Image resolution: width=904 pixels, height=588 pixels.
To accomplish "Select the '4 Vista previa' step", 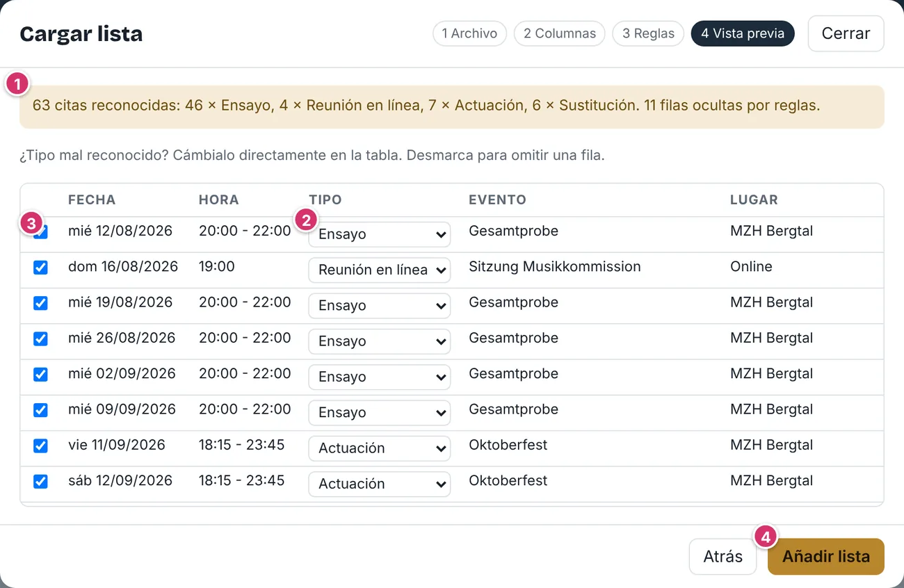I will [743, 33].
